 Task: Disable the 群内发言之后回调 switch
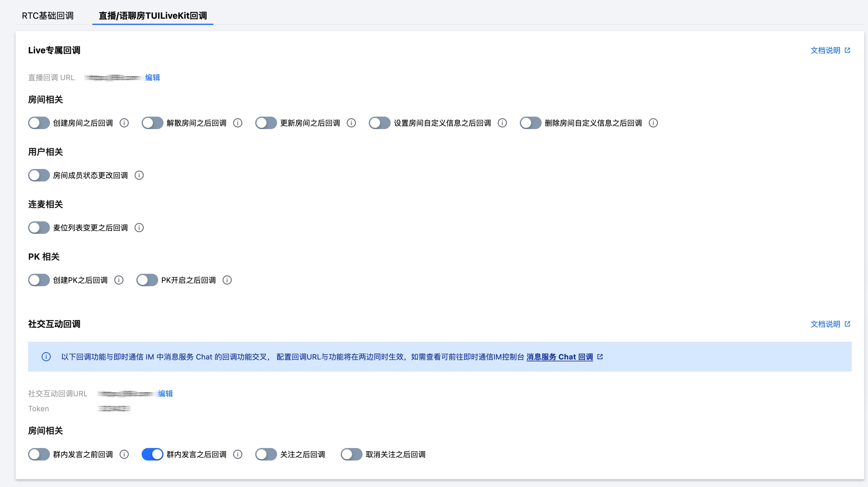point(152,455)
